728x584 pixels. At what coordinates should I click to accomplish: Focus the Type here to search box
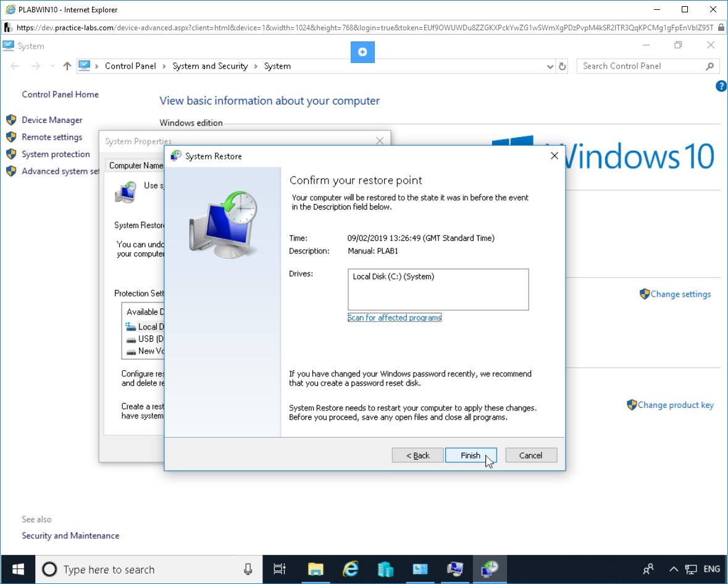(x=149, y=569)
